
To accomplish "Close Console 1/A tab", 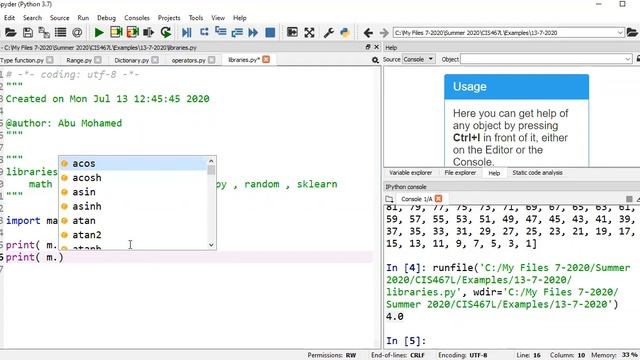I will click(438, 199).
